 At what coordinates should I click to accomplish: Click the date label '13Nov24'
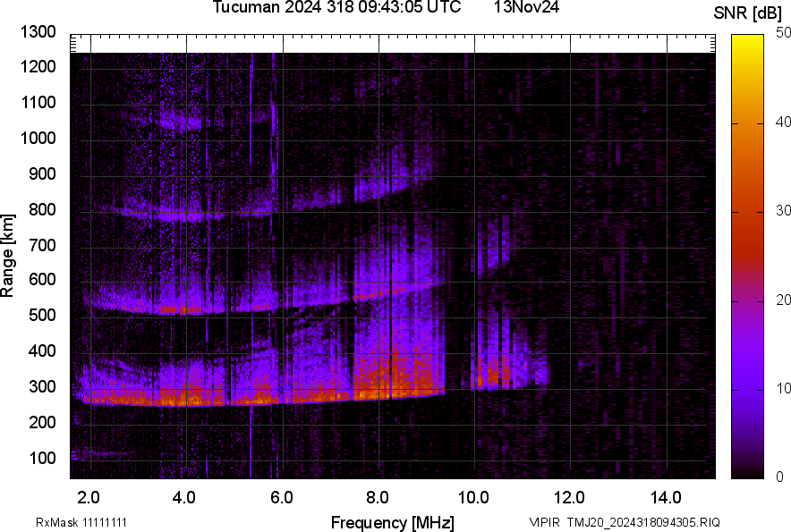tap(526, 7)
